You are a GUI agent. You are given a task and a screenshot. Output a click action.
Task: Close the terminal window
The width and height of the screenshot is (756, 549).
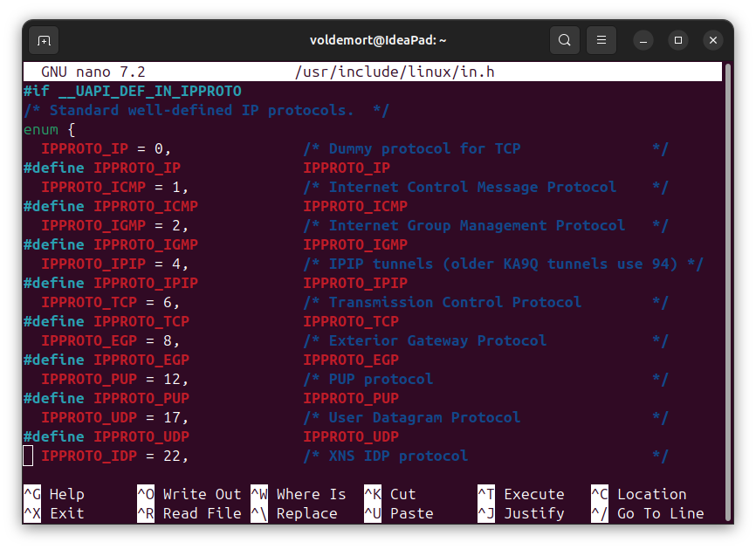713,40
